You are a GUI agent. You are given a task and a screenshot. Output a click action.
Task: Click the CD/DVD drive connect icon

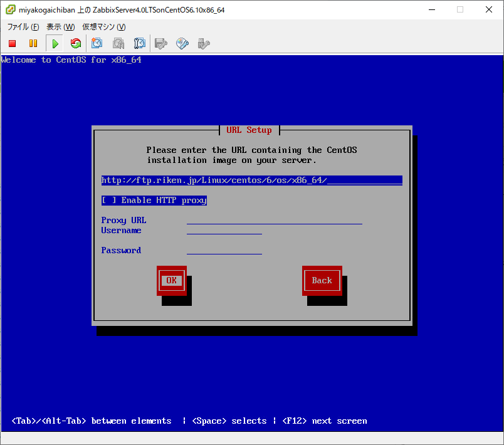[x=182, y=43]
